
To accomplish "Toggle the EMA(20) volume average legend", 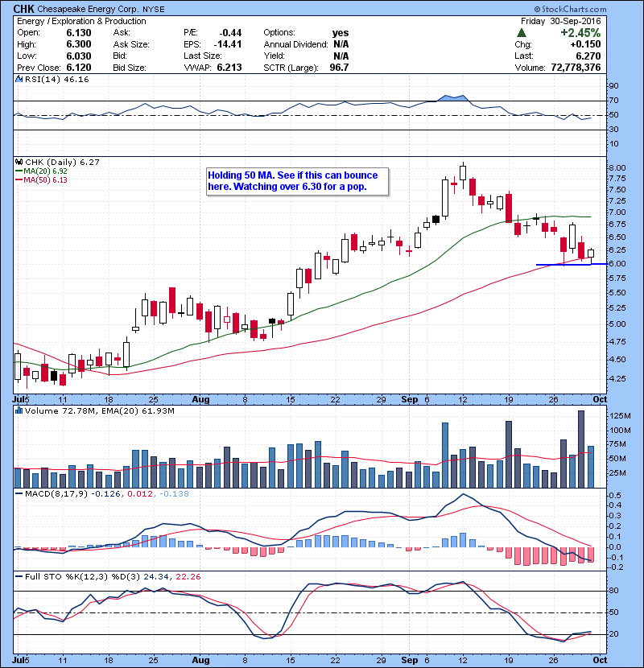I will (x=109, y=411).
